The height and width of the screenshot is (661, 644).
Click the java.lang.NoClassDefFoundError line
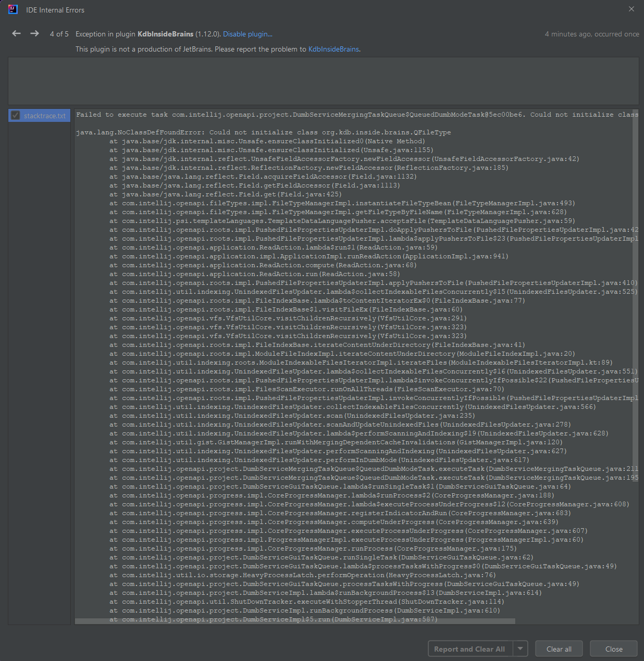[264, 132]
